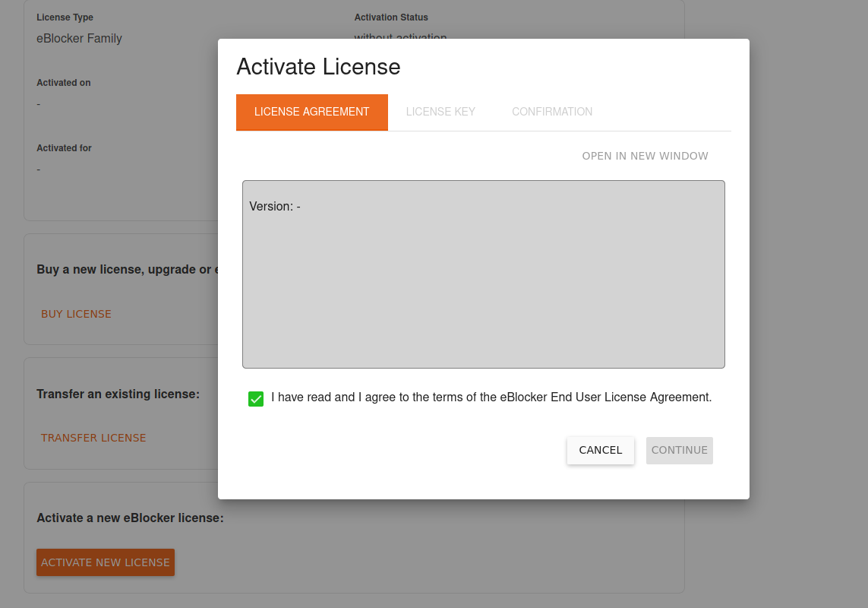Click the 'Version: -' text
Screen dimensions: 868x608
[x=275, y=206]
